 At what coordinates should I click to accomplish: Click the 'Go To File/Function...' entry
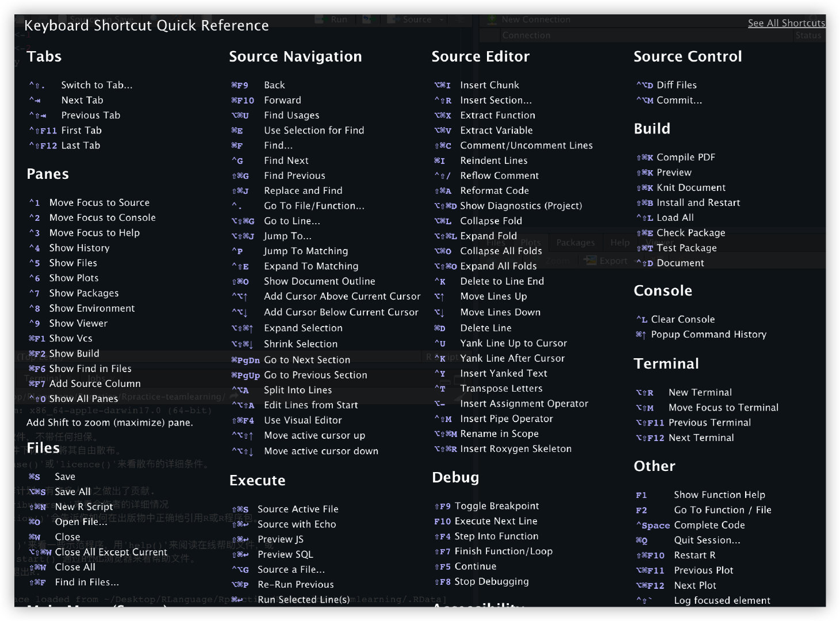[x=298, y=206]
